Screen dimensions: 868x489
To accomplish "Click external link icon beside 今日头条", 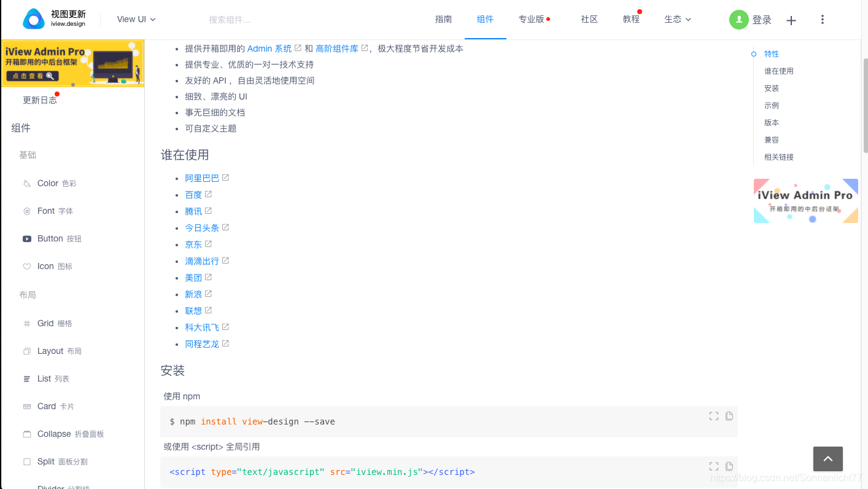I will pos(225,227).
